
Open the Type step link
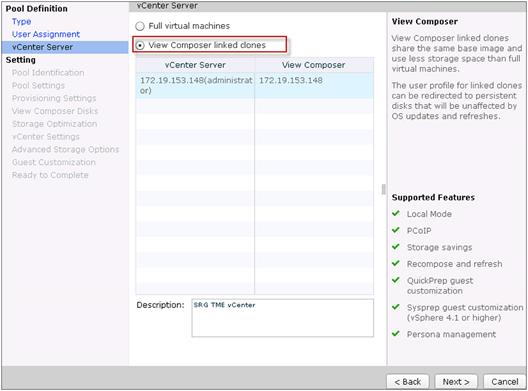pos(22,22)
